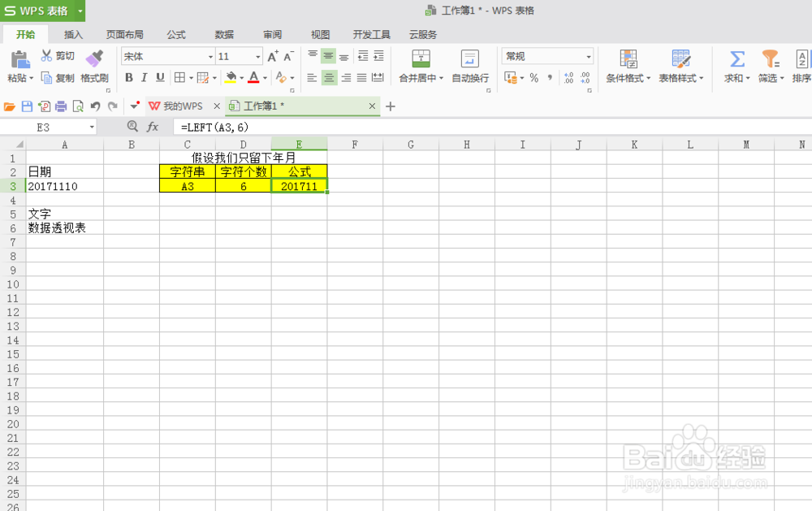Toggle top vertical alignment
This screenshot has height=511, width=812.
click(x=313, y=56)
